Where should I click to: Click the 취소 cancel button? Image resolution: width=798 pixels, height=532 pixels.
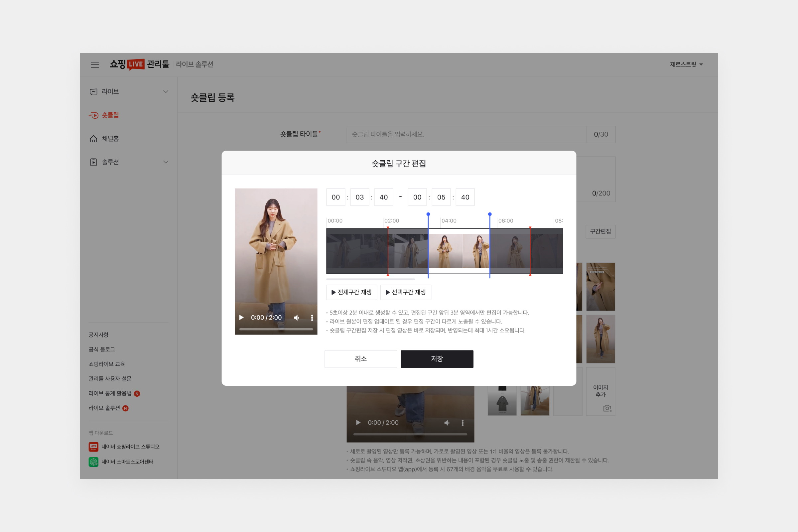point(360,359)
